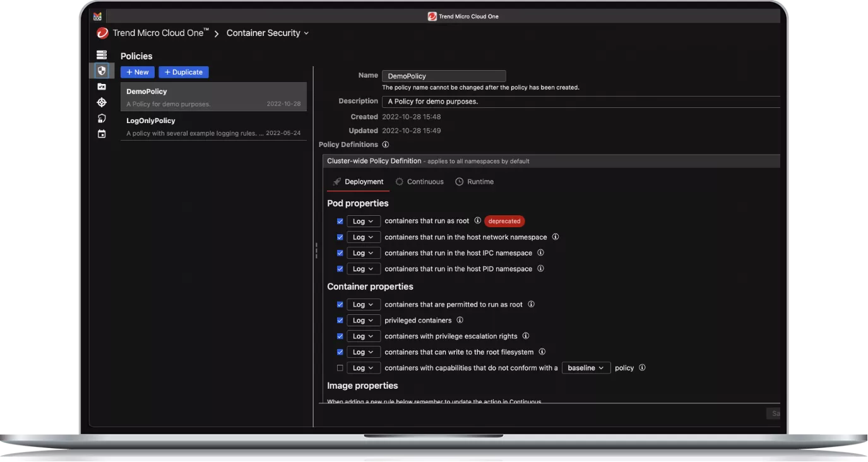The image size is (868, 462).
Task: Click the Gmail tab icon in top-left
Action: coord(97,16)
